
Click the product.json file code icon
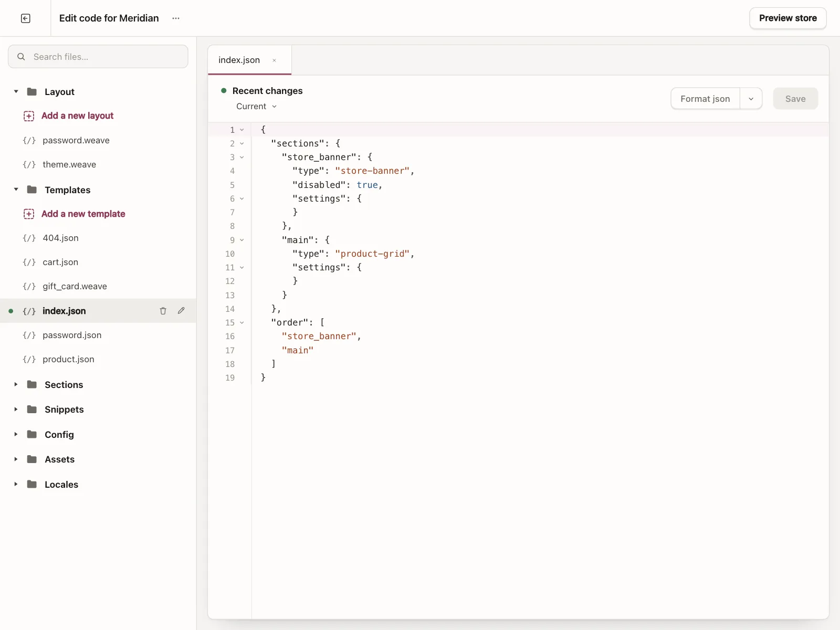click(29, 360)
